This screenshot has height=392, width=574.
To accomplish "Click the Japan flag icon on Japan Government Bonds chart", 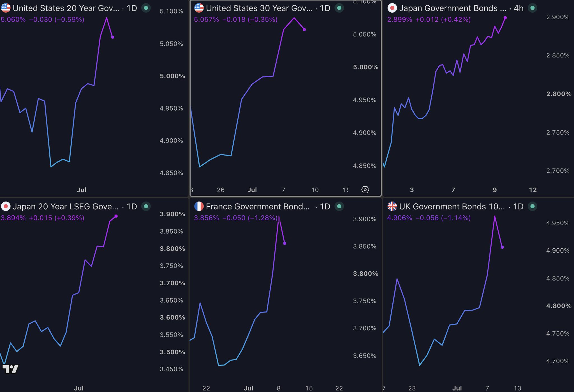I will pyautogui.click(x=392, y=8).
